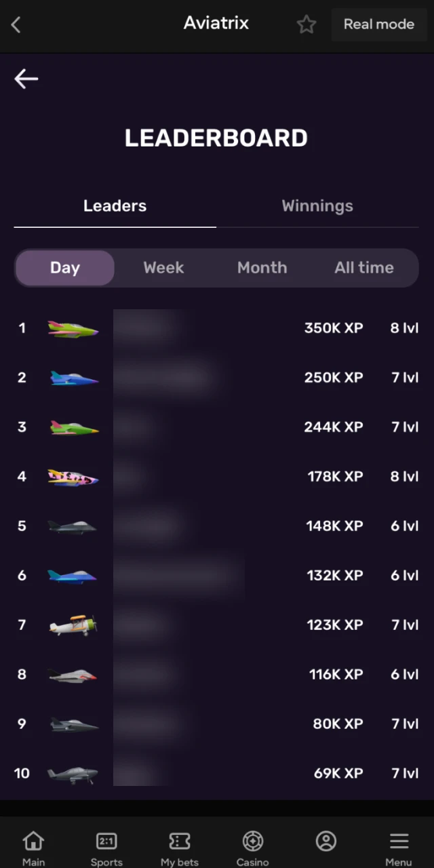Viewport: 434px width, 868px height.
Task: Select the Sports 2:1 icon
Action: [x=106, y=846]
